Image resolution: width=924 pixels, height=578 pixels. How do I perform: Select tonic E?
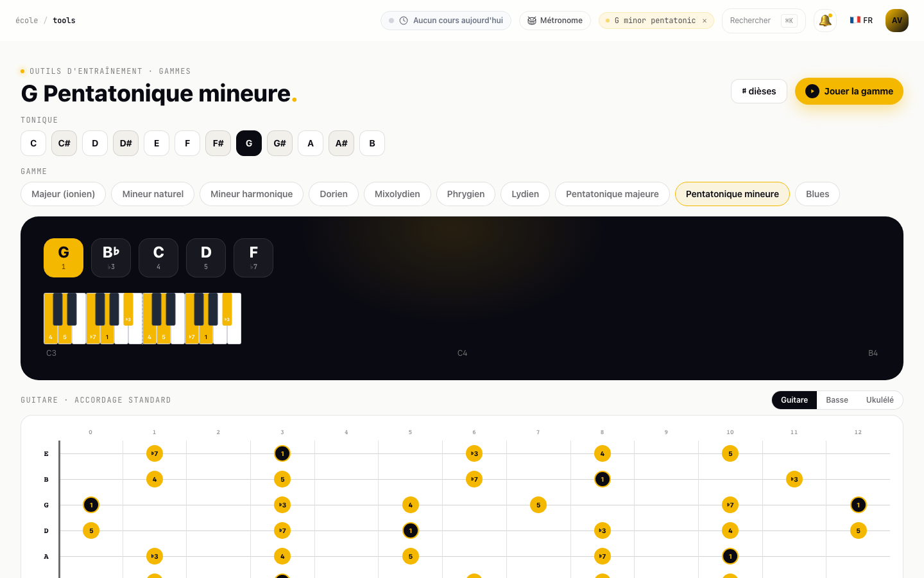click(x=157, y=143)
